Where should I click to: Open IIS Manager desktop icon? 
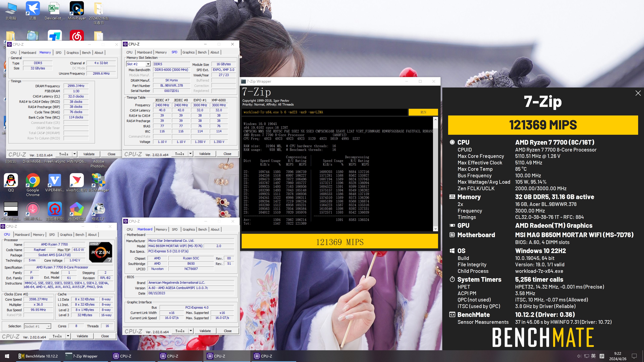click(x=98, y=183)
